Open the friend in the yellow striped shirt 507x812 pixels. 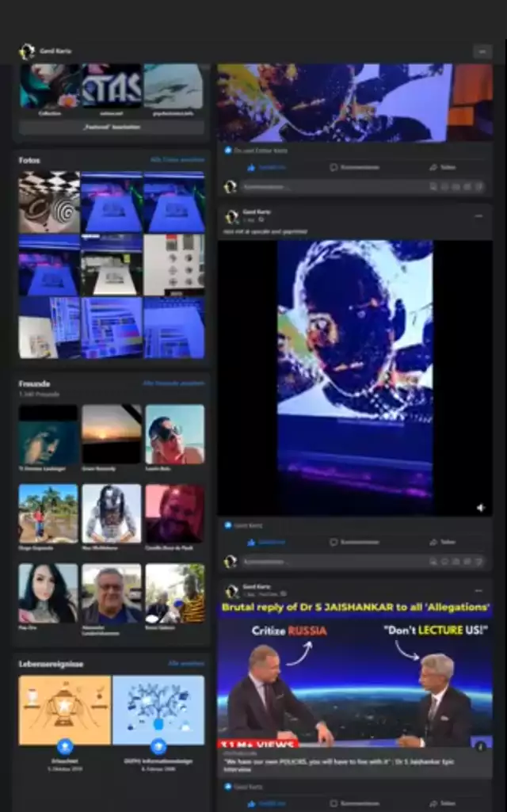174,593
